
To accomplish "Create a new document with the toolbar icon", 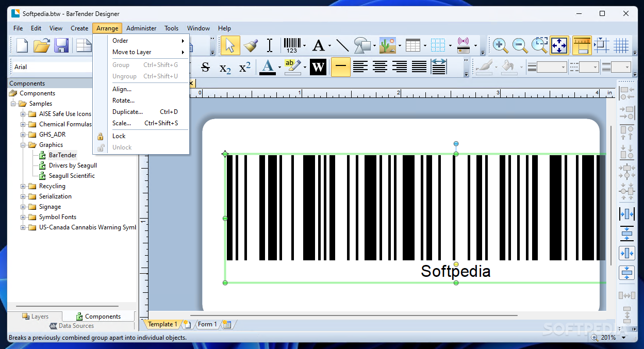I will click(22, 45).
